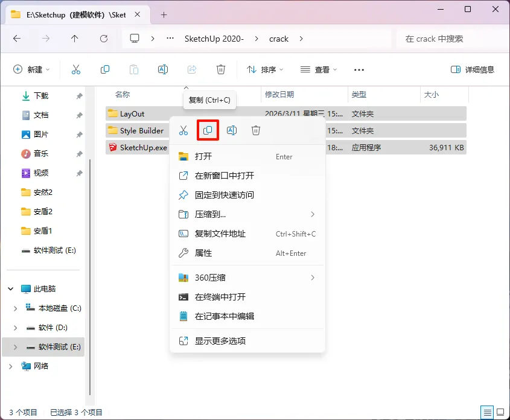510x420 pixels.
Task: Click the 类型 column header
Action: click(359, 95)
